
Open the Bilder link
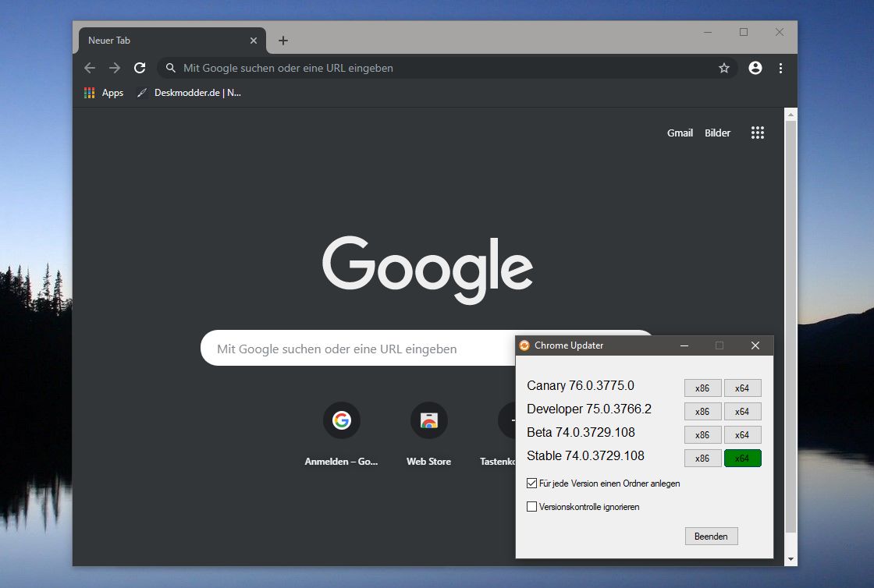point(717,133)
